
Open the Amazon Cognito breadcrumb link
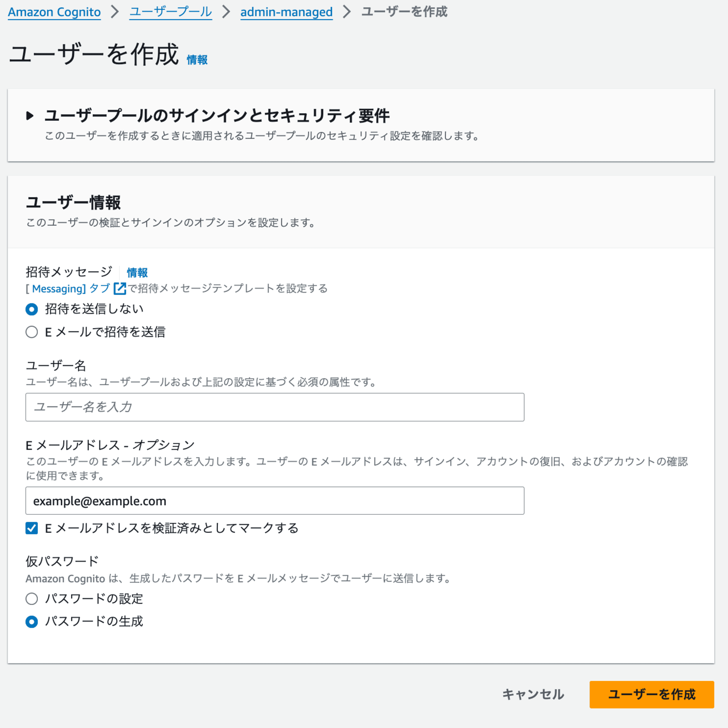pyautogui.click(x=54, y=12)
